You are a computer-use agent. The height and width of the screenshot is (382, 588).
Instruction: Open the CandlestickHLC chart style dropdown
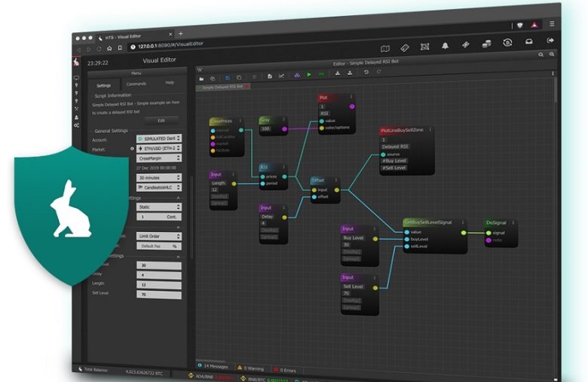point(159,187)
